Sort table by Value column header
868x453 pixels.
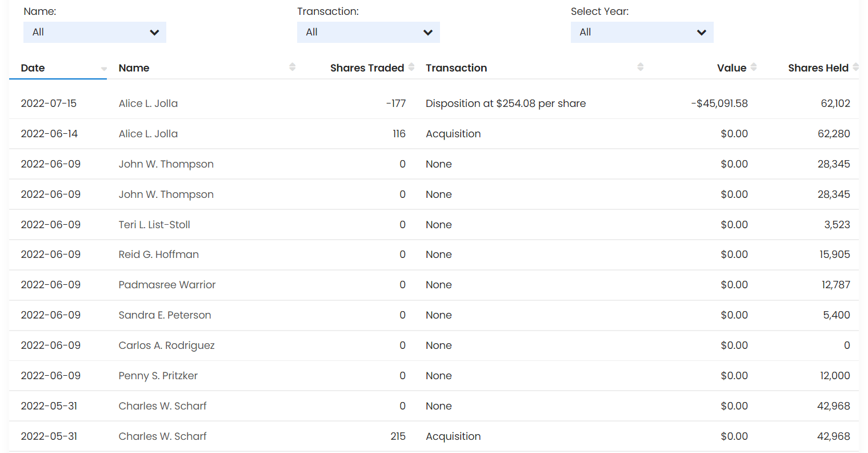pos(731,67)
